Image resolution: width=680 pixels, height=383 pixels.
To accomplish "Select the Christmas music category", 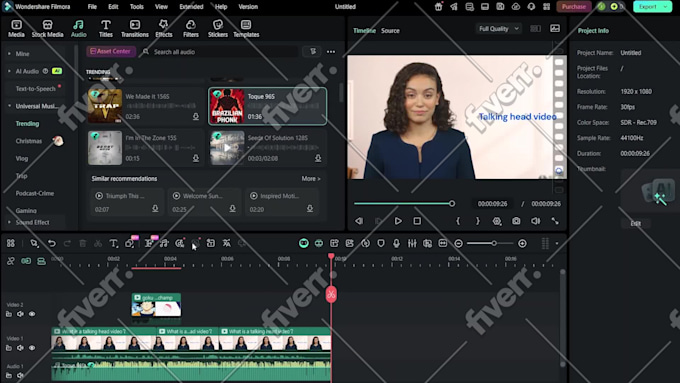I will pos(29,141).
